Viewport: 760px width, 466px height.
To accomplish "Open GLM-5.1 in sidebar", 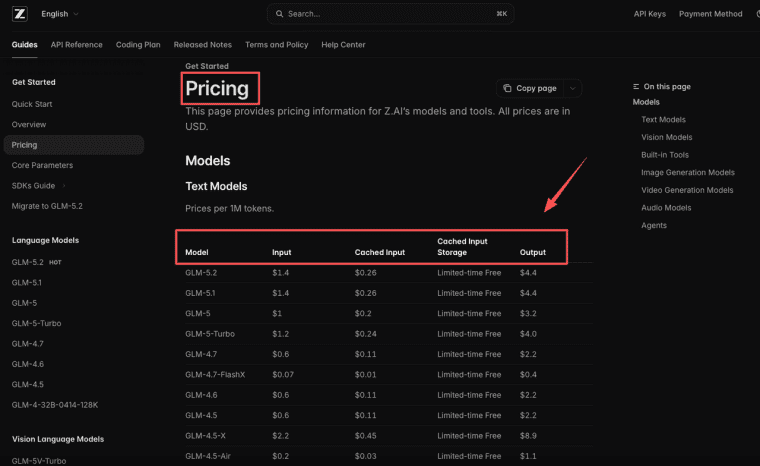I will tap(27, 283).
